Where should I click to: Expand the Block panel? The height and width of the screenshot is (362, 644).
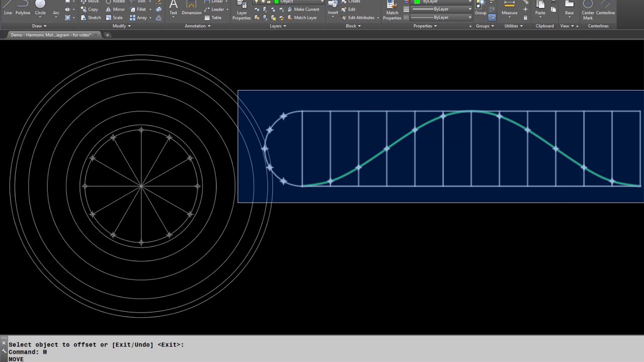click(353, 26)
